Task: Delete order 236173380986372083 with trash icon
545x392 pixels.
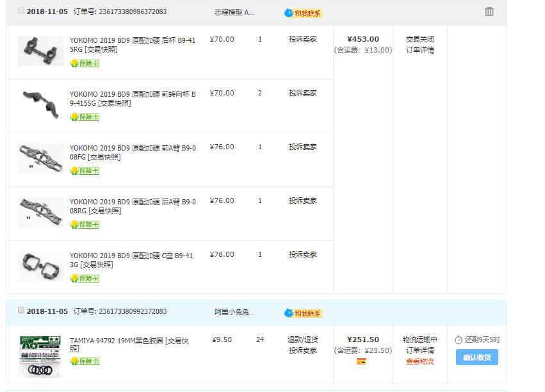Action: (x=489, y=12)
